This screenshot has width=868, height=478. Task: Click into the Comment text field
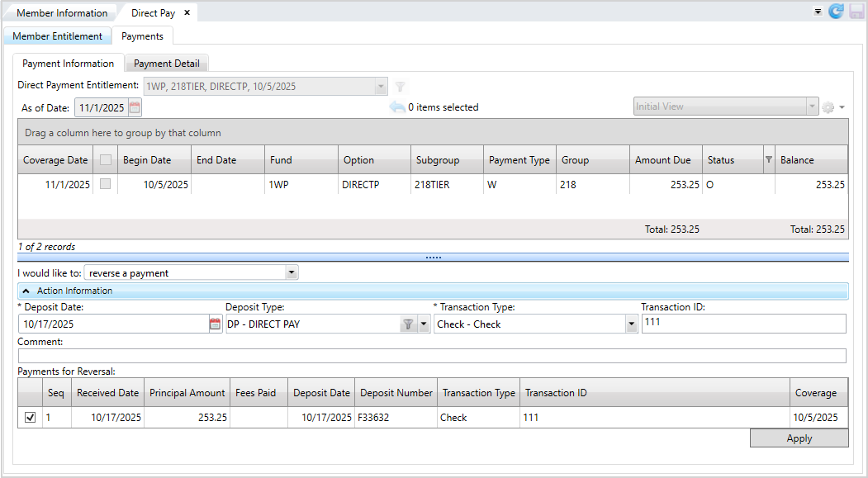[432, 356]
